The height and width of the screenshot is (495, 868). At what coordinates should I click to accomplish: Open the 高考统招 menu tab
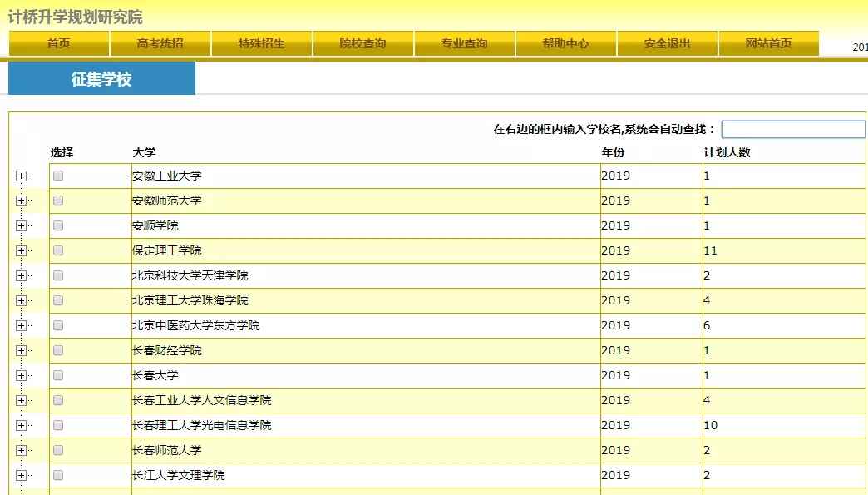(160, 44)
